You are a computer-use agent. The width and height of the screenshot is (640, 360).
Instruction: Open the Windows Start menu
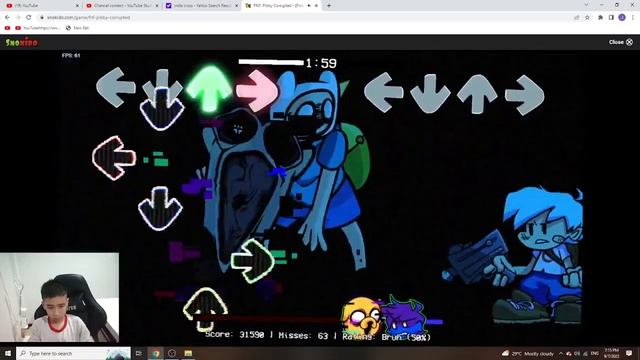7,353
